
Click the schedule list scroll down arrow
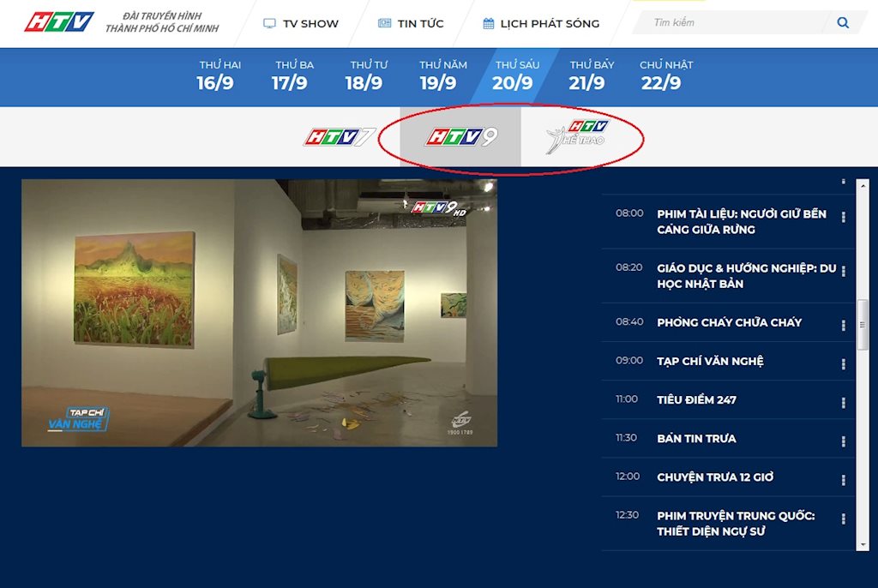click(x=863, y=544)
